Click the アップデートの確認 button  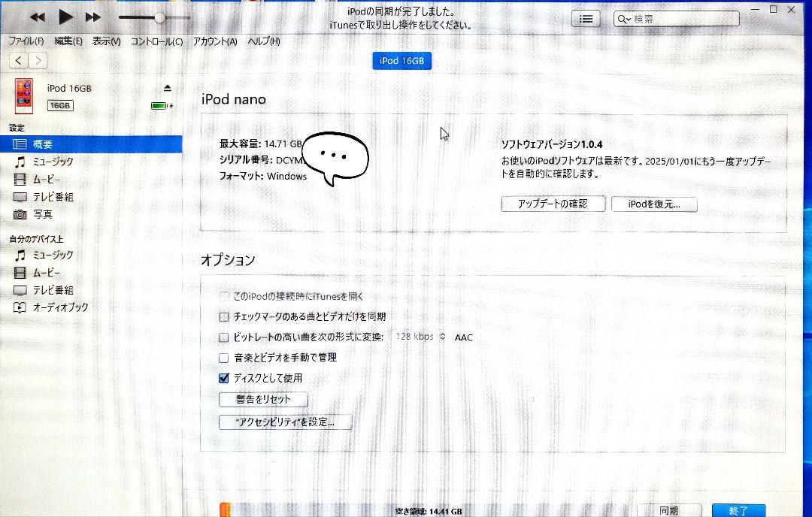click(x=553, y=204)
